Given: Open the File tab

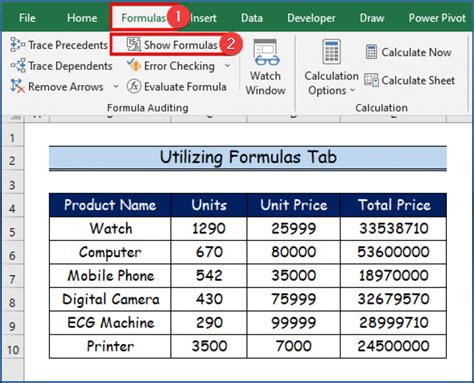Looking at the screenshot, I should pos(27,18).
